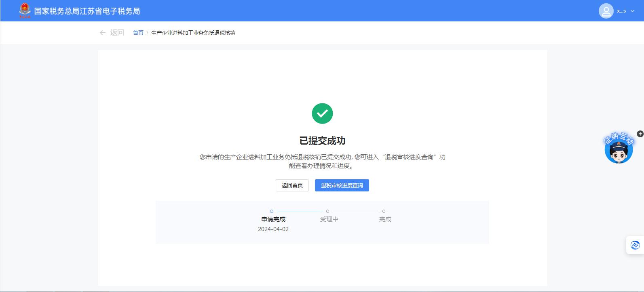
Task: Click the 受理中 step circle
Action: [x=327, y=211]
